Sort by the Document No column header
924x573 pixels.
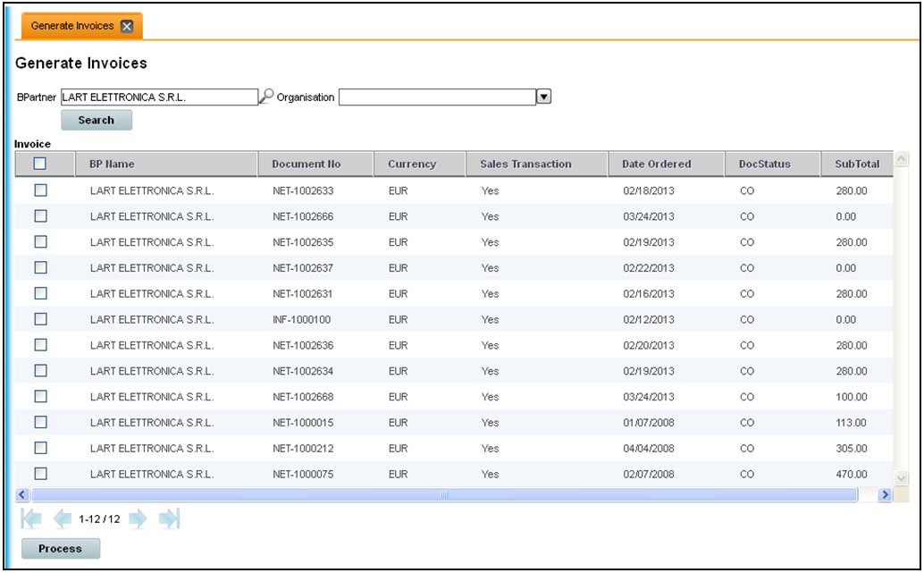307,164
